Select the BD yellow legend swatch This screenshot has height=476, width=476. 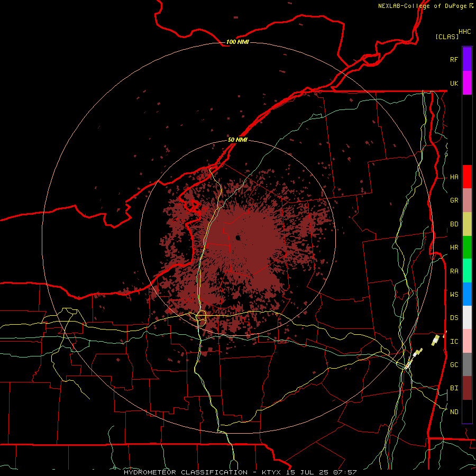click(x=467, y=224)
